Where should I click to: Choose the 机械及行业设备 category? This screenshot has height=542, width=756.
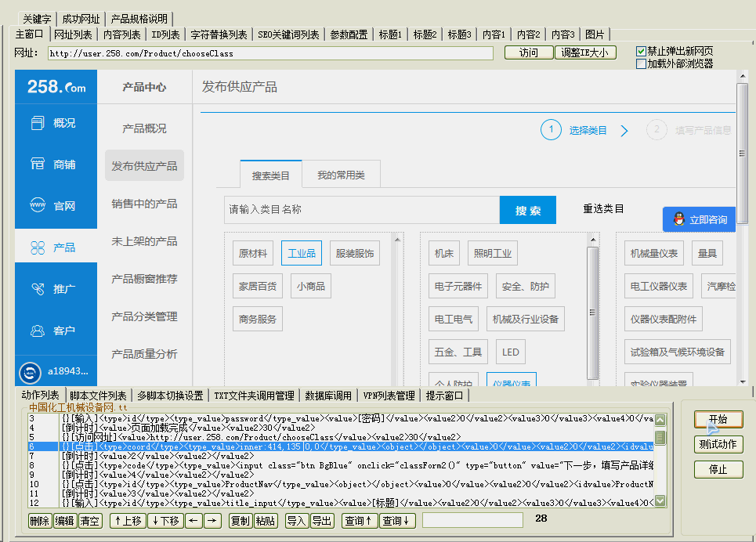[x=526, y=319]
